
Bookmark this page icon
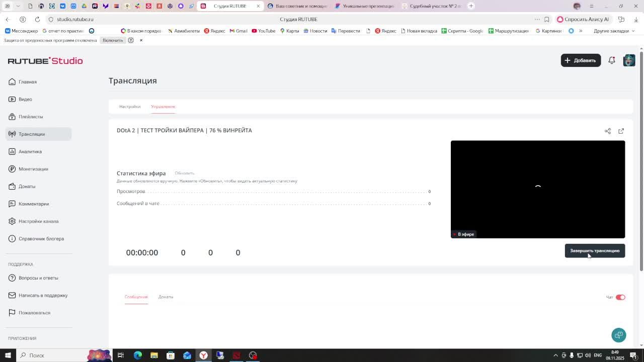pyautogui.click(x=547, y=20)
